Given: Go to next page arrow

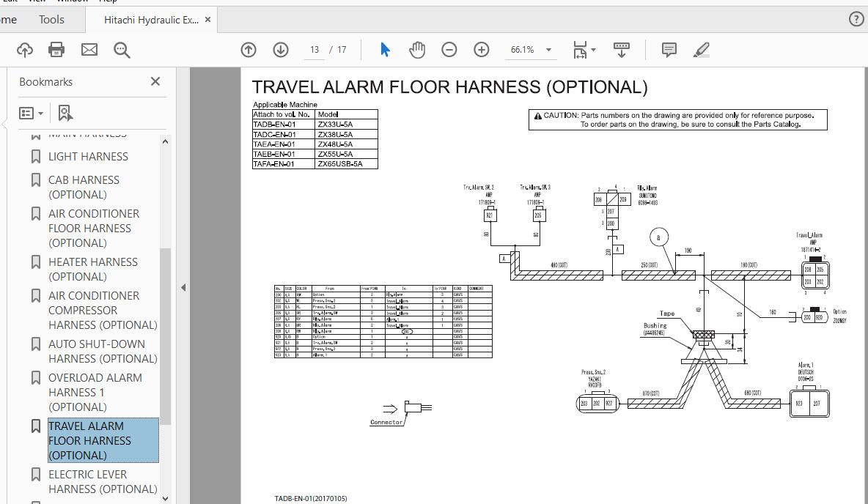Looking at the screenshot, I should click(x=281, y=50).
